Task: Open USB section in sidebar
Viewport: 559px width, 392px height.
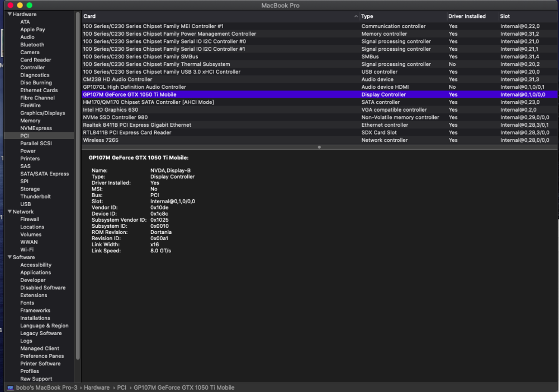Action: 25,204
